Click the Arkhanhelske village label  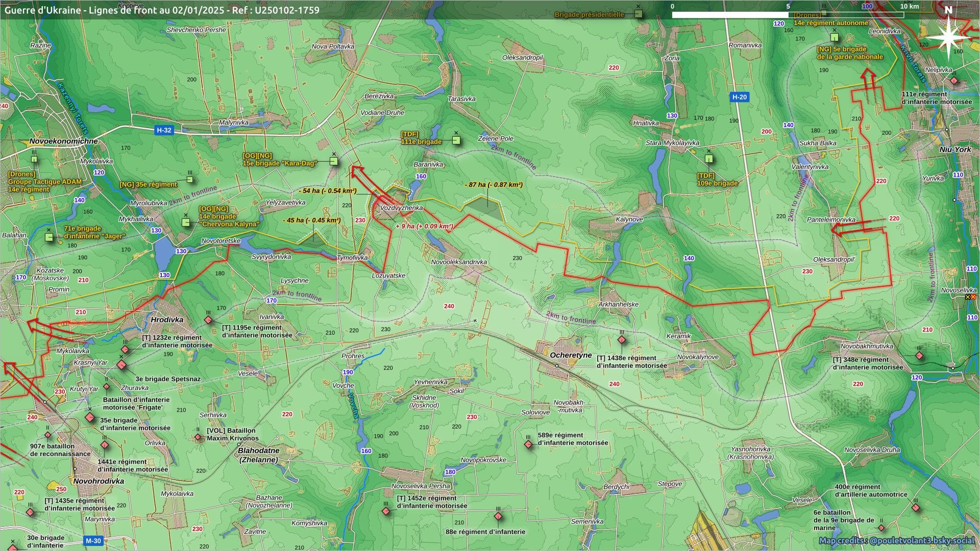(x=619, y=305)
